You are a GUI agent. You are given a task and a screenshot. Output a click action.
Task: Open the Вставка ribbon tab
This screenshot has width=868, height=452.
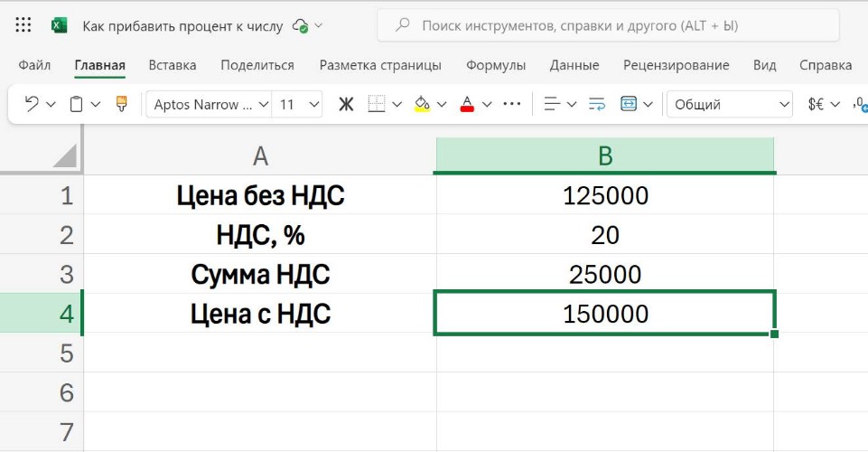[173, 65]
